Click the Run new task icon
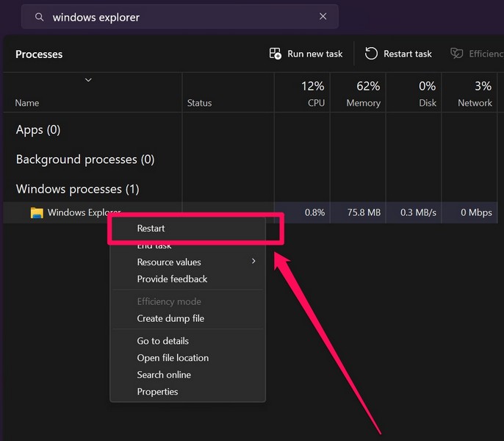 276,54
